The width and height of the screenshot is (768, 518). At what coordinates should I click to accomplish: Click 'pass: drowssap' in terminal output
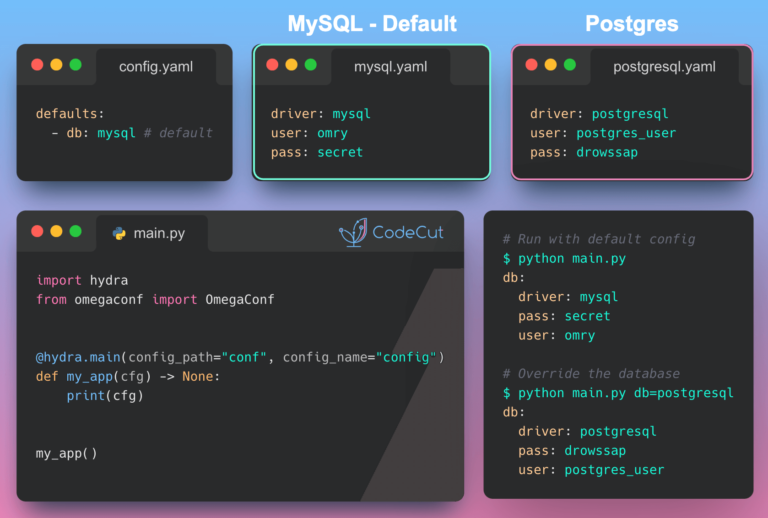coord(572,450)
